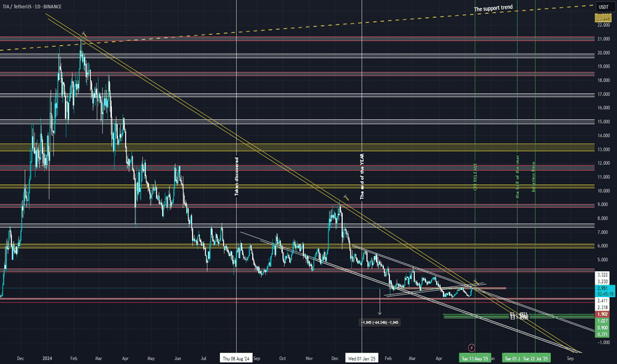Click the red 1.902 price label
The width and height of the screenshot is (617, 364).
[602, 314]
